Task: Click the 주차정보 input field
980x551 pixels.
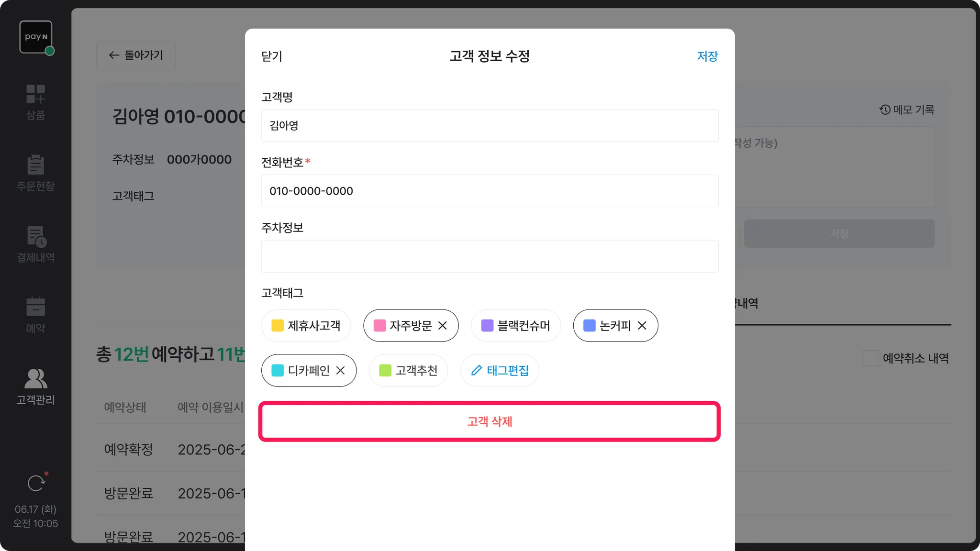Action: point(490,256)
